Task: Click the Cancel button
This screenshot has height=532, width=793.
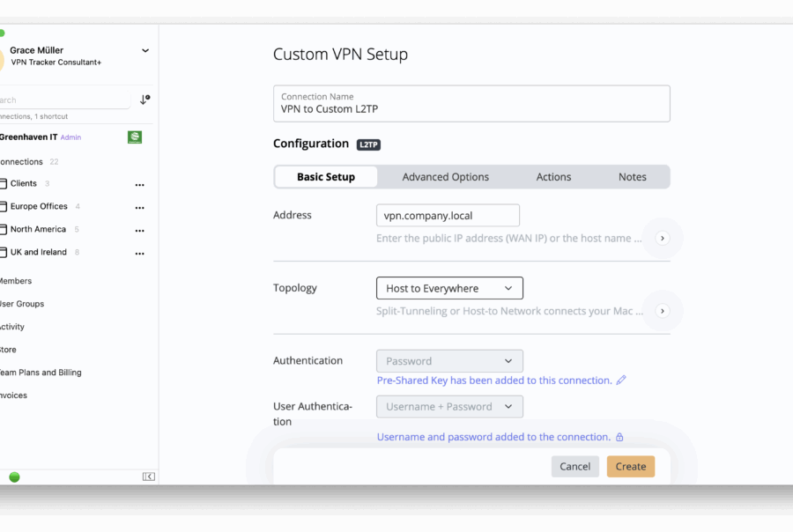Action: 574,466
